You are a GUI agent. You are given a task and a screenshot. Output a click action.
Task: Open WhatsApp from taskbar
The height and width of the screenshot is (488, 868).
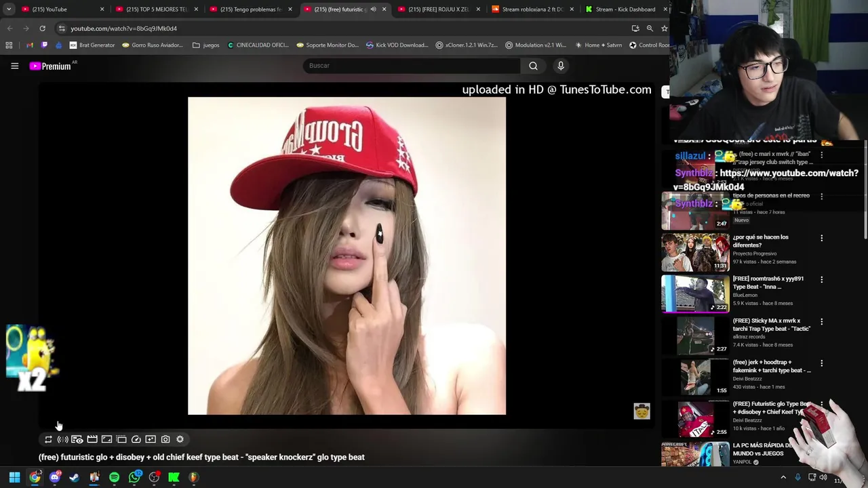click(x=134, y=477)
